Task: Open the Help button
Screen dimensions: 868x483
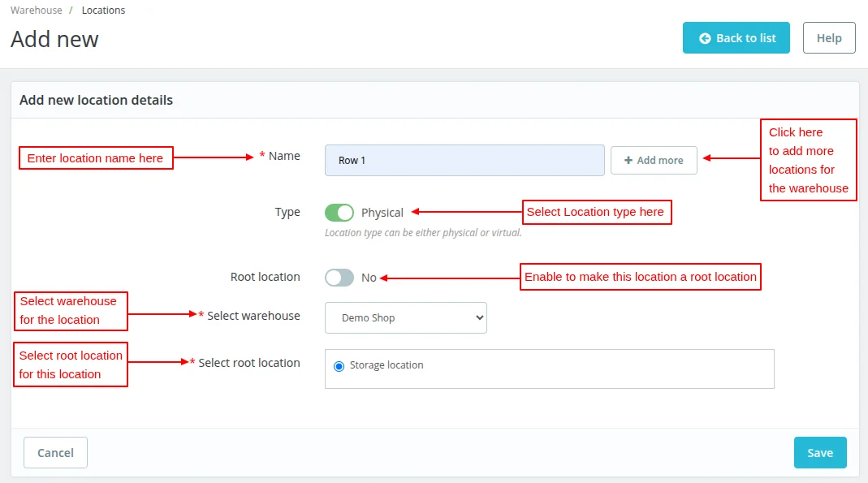Action: 828,38
